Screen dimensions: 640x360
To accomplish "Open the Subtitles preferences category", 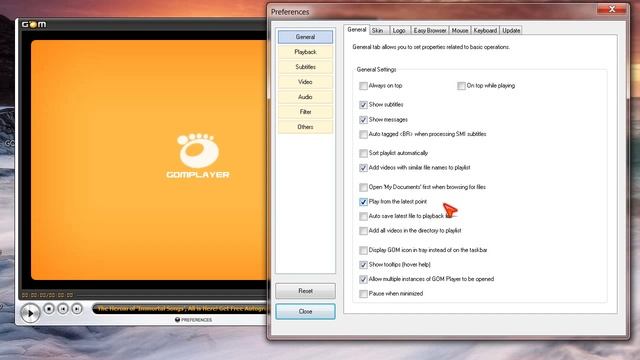I will point(305,67).
